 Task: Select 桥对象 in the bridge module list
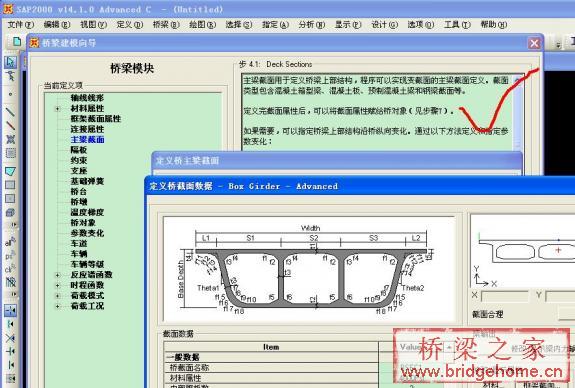tap(83, 223)
